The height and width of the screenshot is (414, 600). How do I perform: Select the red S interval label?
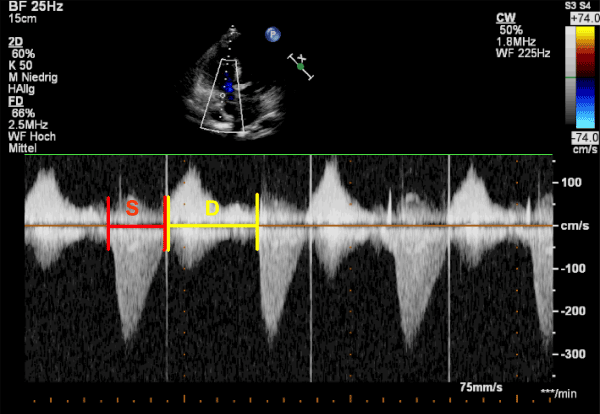[131, 208]
